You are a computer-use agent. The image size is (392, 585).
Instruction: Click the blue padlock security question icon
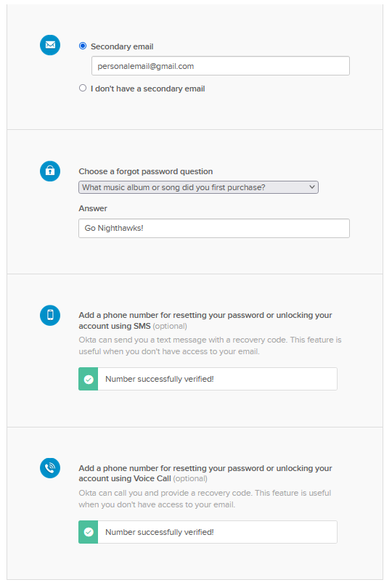(50, 171)
